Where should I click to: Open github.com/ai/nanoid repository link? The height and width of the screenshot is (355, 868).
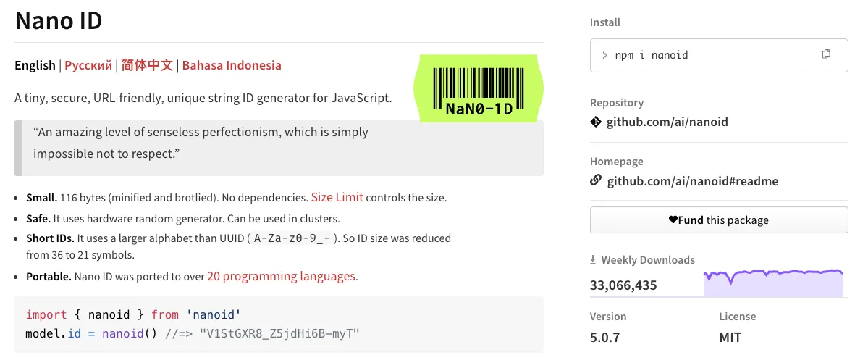(x=667, y=122)
